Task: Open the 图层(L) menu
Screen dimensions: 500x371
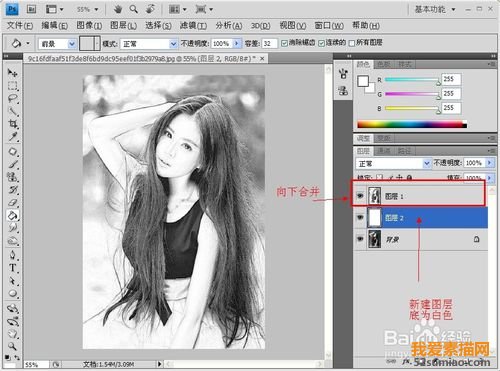Action: 123,25
